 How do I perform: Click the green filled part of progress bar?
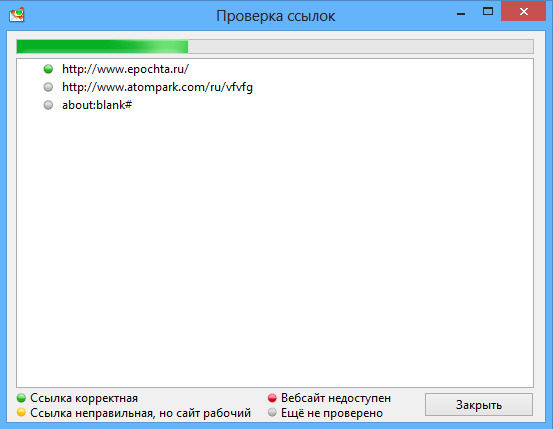(102, 47)
